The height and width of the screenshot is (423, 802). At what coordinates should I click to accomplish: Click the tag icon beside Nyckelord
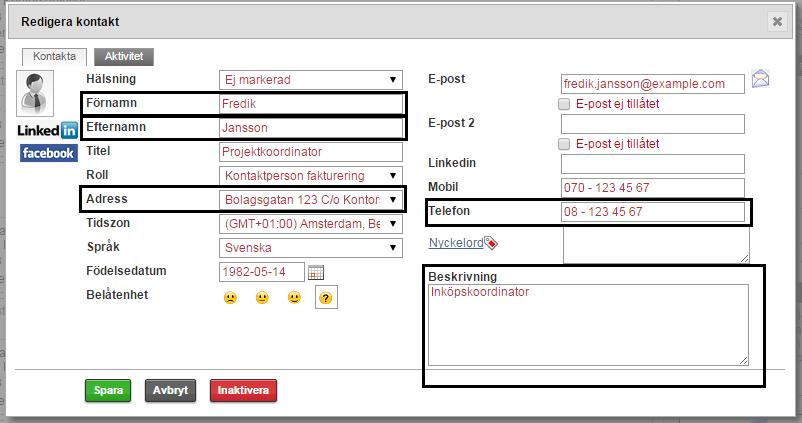pos(491,242)
